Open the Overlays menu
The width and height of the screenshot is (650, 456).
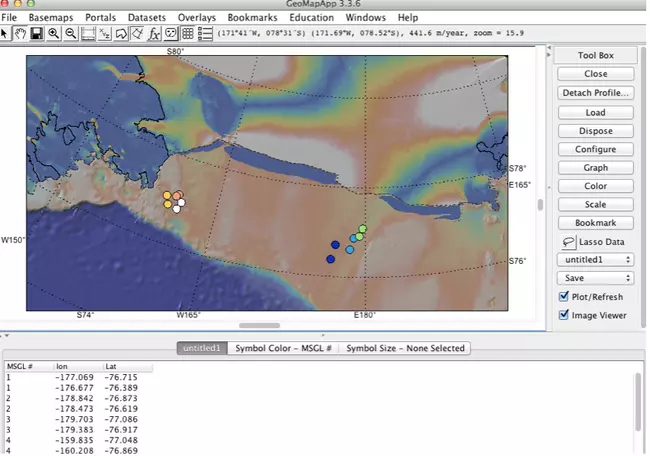click(x=196, y=18)
